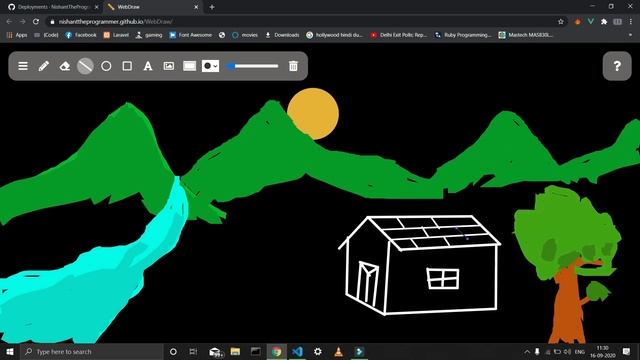Image resolution: width=640 pixels, height=360 pixels.
Task: Select the rectangle shape tool
Action: 127,66
